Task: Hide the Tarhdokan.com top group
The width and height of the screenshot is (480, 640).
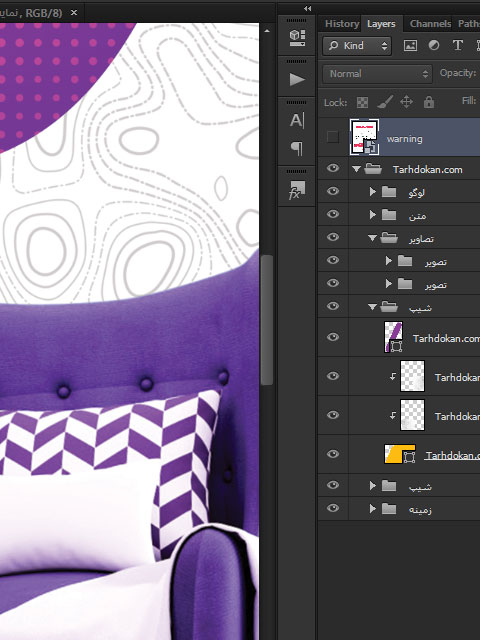Action: tap(333, 168)
